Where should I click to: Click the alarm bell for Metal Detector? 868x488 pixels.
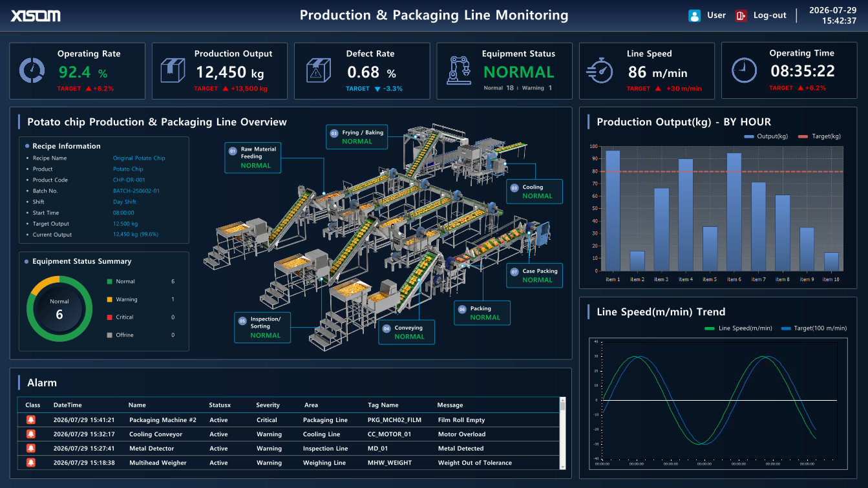[31, 449]
